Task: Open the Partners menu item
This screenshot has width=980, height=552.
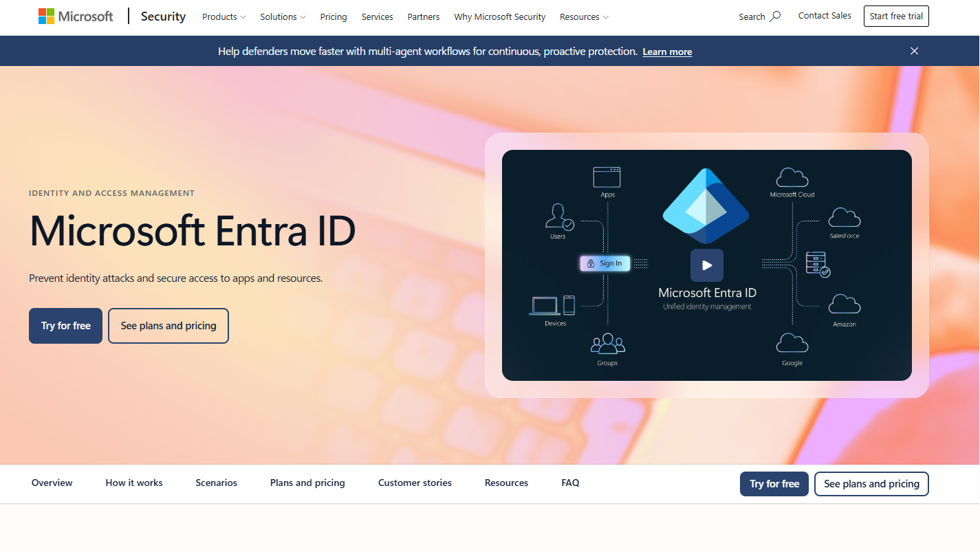Action: 424,16
